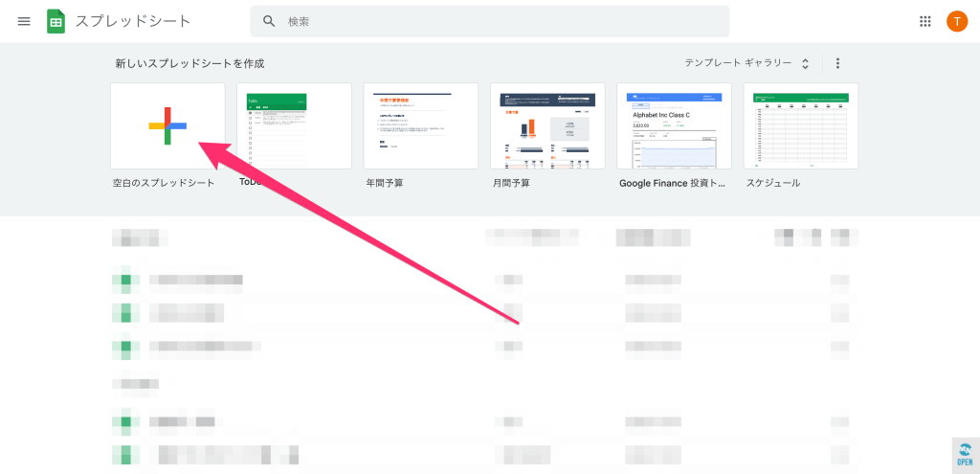Open the Google apps grid
Image resolution: width=980 pixels, height=474 pixels.
click(925, 21)
